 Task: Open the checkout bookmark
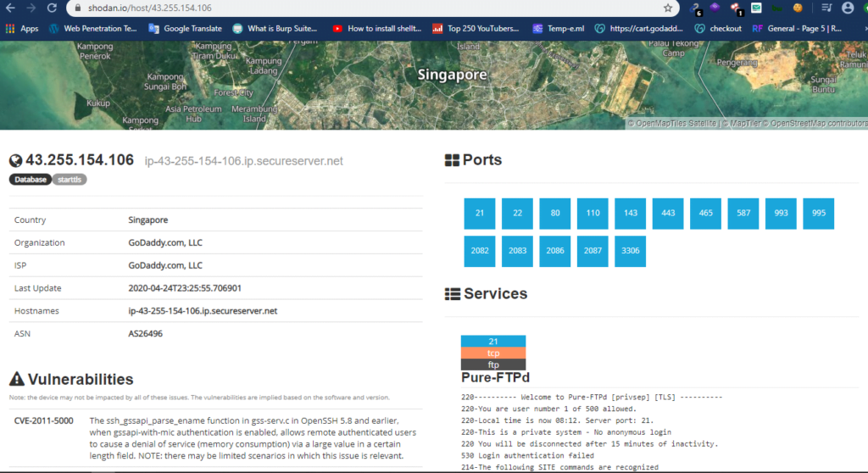click(x=718, y=29)
